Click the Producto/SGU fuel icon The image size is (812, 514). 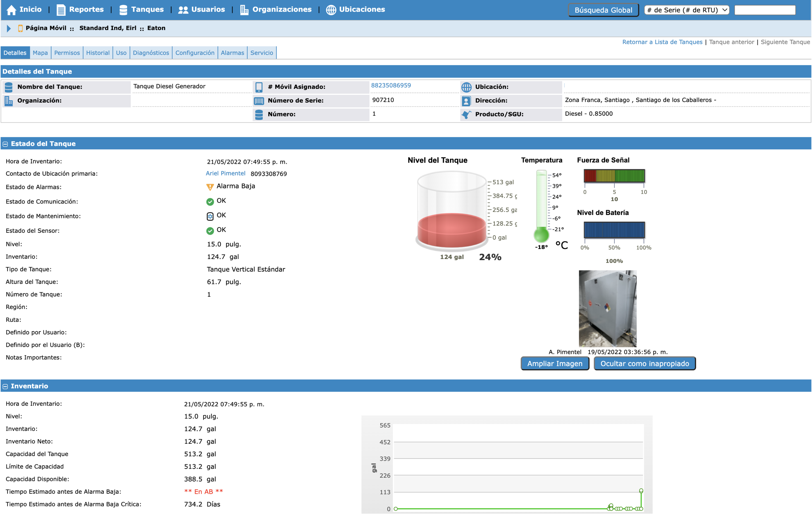point(466,115)
